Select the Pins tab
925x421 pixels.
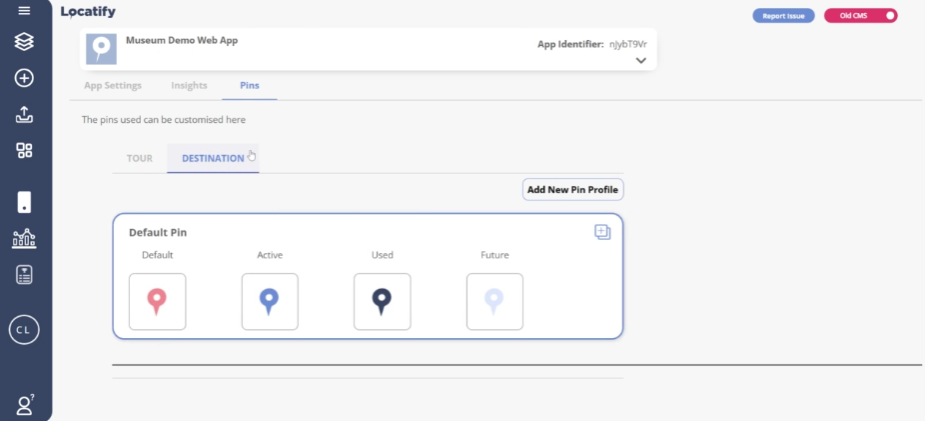(x=250, y=85)
